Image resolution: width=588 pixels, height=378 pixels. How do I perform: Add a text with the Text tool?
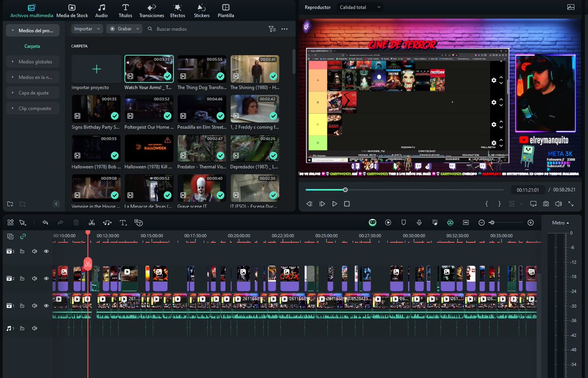point(123,223)
